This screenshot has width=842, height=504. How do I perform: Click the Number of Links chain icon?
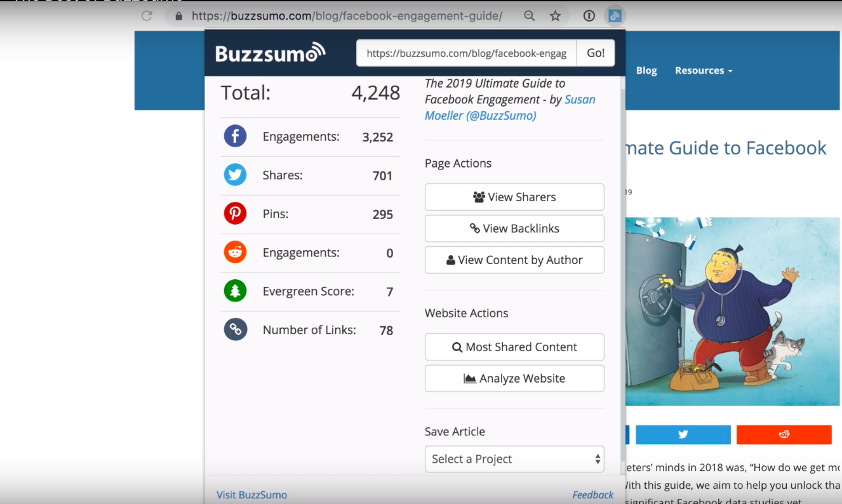[x=235, y=330]
